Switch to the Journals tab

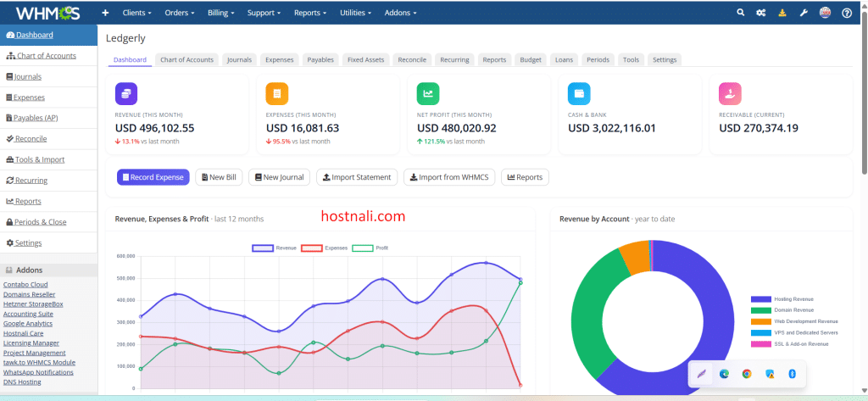(239, 60)
